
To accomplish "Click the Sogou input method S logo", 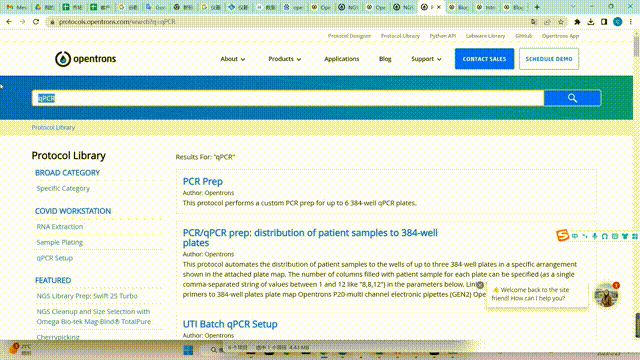I will [562, 236].
